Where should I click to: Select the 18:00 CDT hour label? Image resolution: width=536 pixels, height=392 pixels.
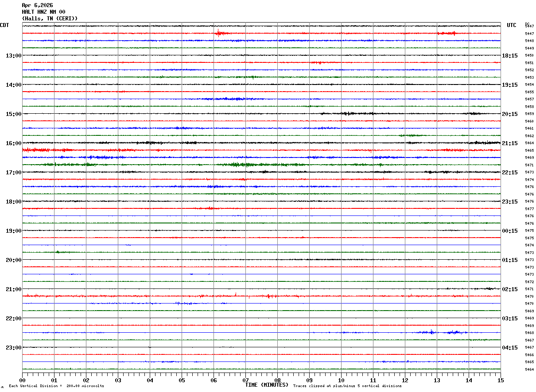(x=14, y=202)
